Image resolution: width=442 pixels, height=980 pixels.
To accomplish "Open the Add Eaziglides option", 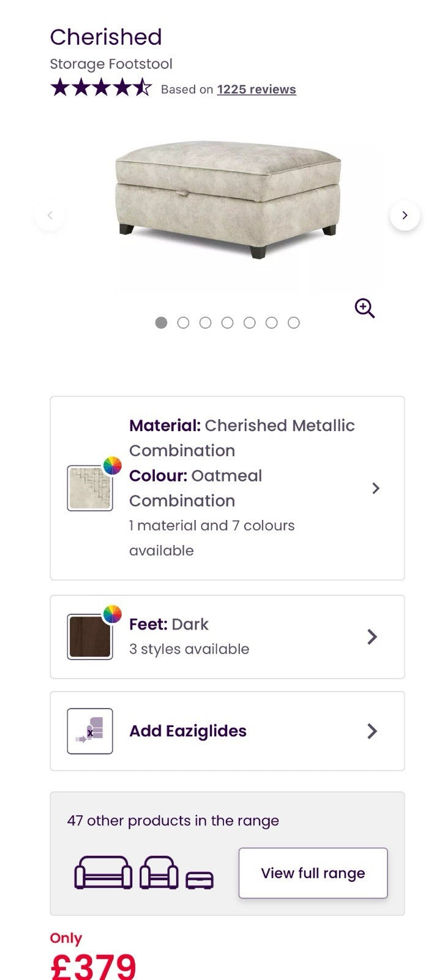I will (188, 731).
